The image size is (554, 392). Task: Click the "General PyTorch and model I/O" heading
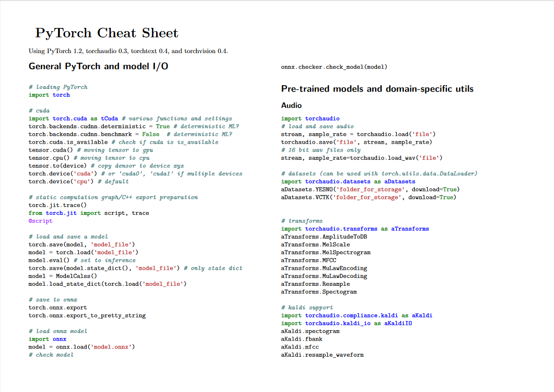(98, 66)
